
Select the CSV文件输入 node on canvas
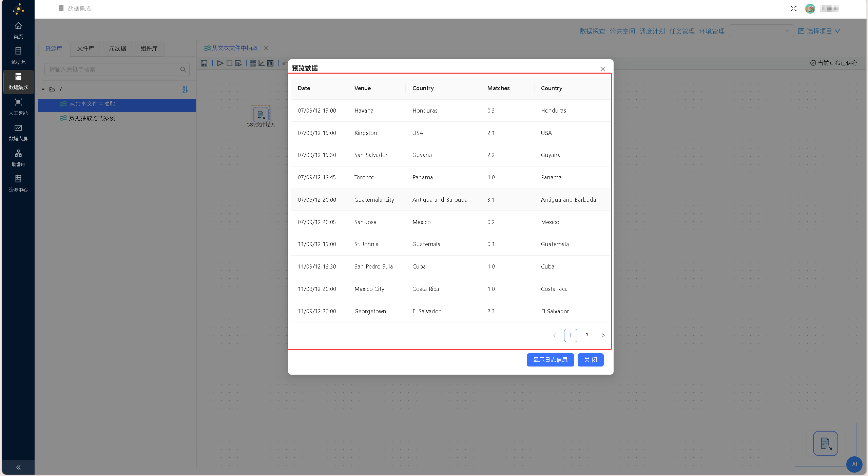tap(261, 115)
